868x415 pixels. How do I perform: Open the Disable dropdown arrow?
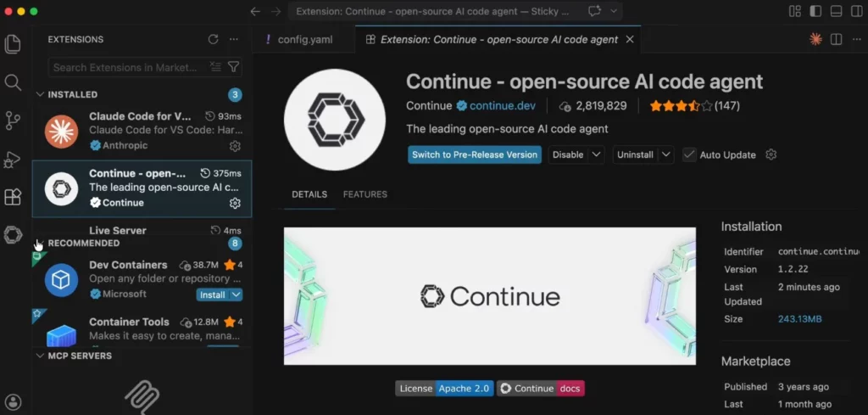596,154
